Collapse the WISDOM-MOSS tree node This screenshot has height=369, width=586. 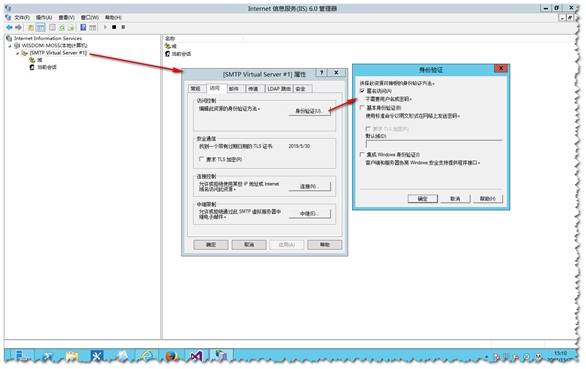(10, 46)
